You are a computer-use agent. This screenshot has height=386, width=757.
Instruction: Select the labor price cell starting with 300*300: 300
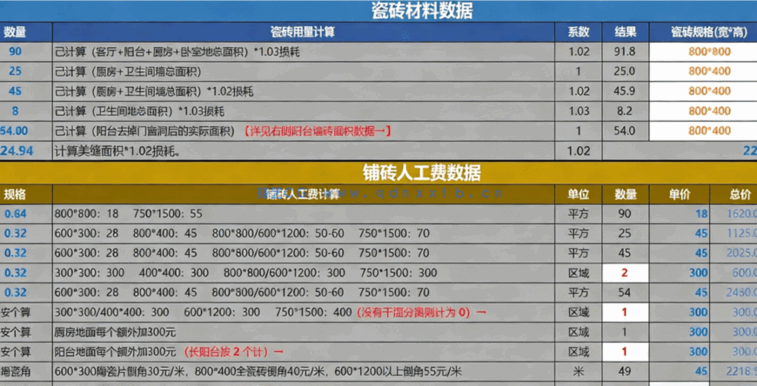(303, 273)
